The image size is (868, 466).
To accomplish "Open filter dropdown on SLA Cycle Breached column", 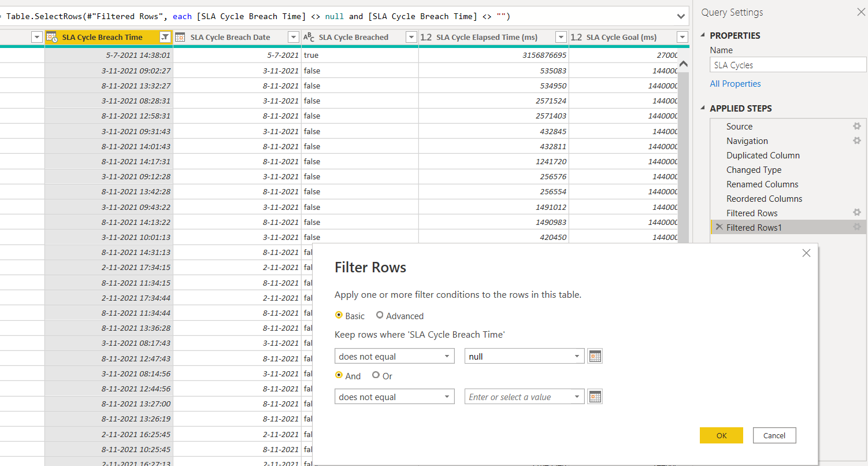I will [x=411, y=37].
